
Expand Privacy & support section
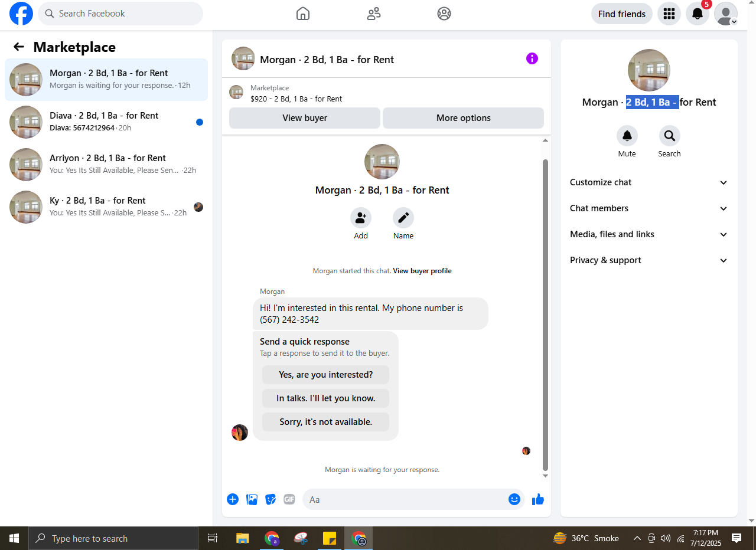(x=649, y=260)
